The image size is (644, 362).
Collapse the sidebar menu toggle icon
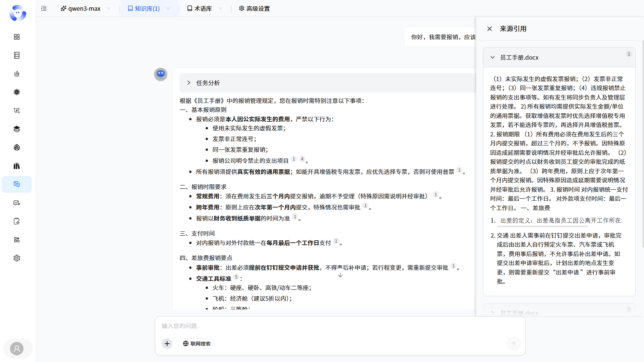(44, 8)
